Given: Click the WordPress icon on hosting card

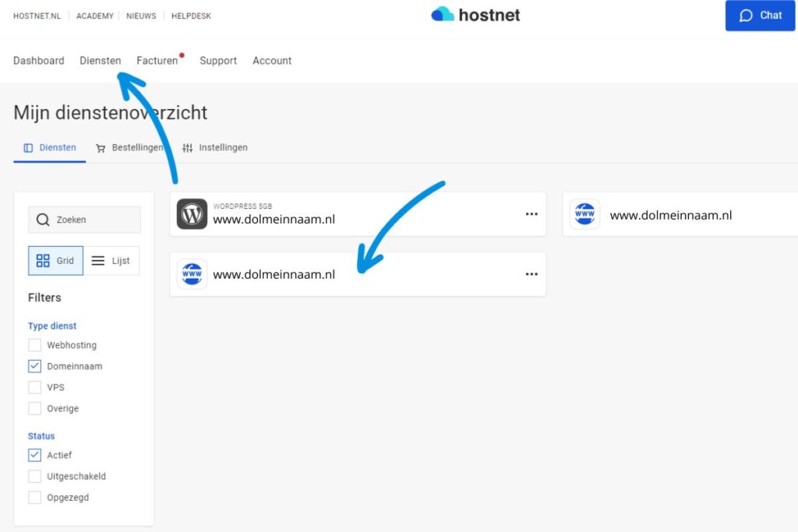Looking at the screenshot, I should (x=192, y=214).
